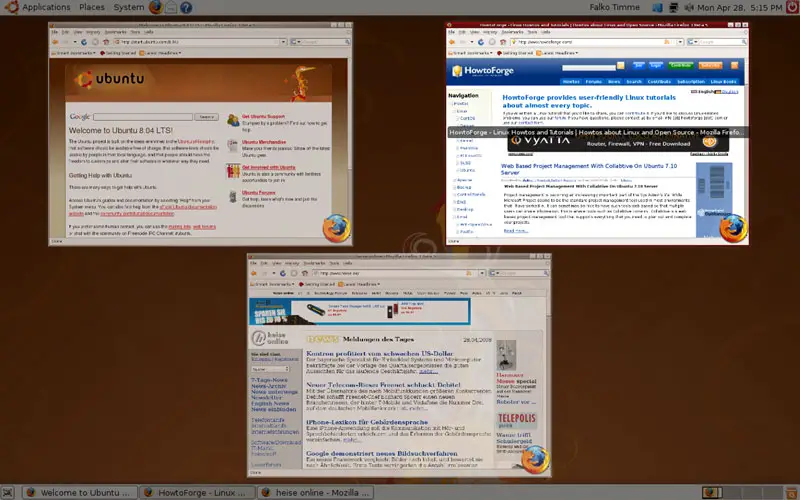Click the Get Ubuntu Support people icon
Screen dimensions: 800x500
[233, 119]
